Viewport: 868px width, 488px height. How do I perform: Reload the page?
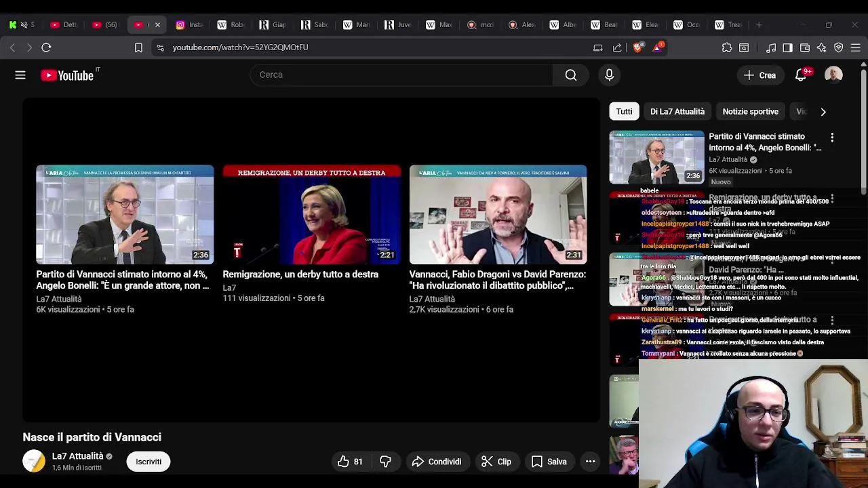tap(46, 47)
